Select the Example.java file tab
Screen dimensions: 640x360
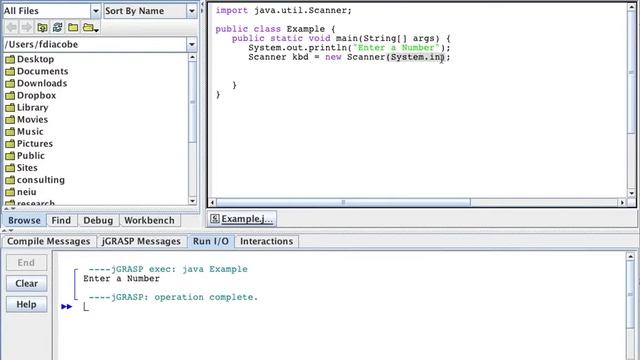242,219
